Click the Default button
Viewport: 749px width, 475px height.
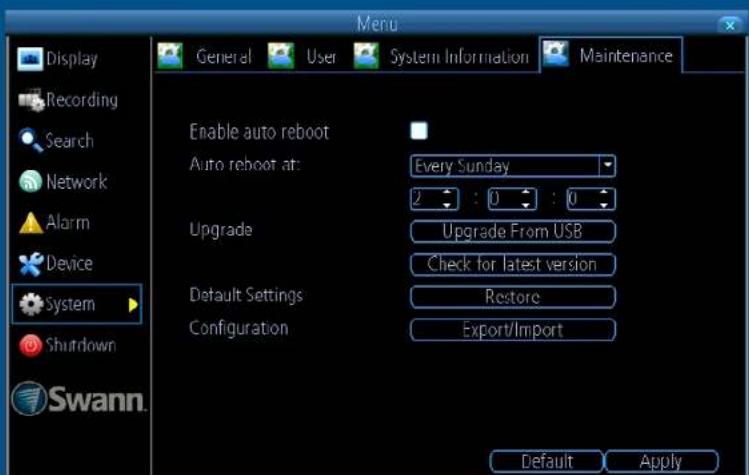tap(547, 461)
